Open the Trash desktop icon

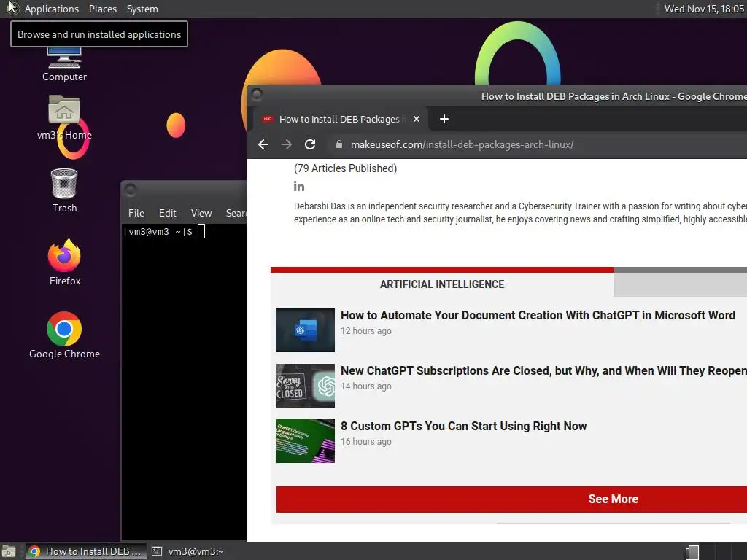click(x=64, y=190)
